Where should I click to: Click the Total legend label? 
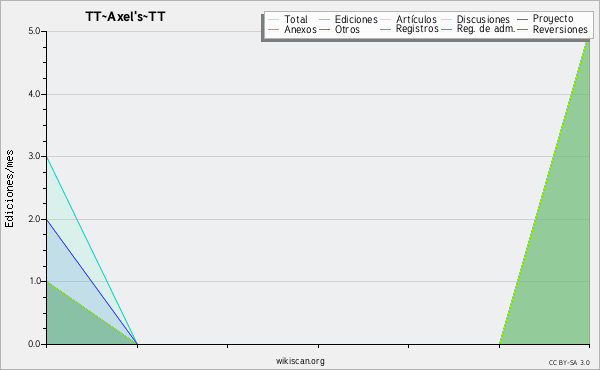point(296,19)
